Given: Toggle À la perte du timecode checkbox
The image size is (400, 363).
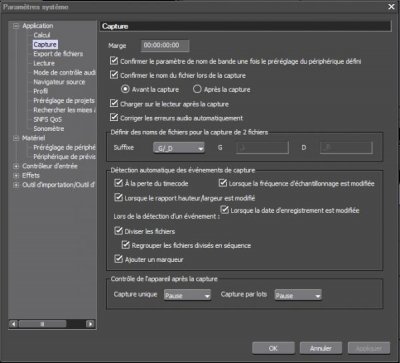Looking at the screenshot, I should [118, 183].
